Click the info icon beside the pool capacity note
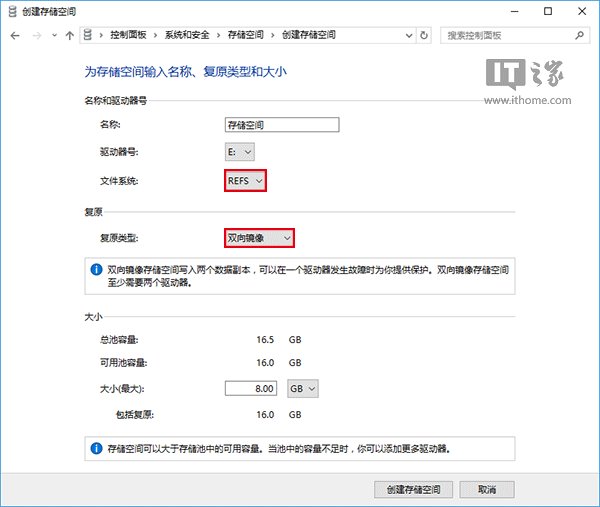Screen dimensions: 600x507 coord(96,449)
